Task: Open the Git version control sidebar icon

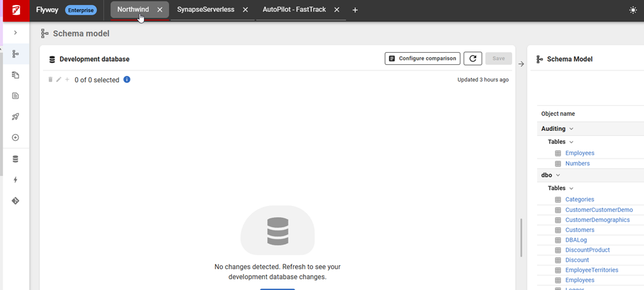Action: click(15, 201)
